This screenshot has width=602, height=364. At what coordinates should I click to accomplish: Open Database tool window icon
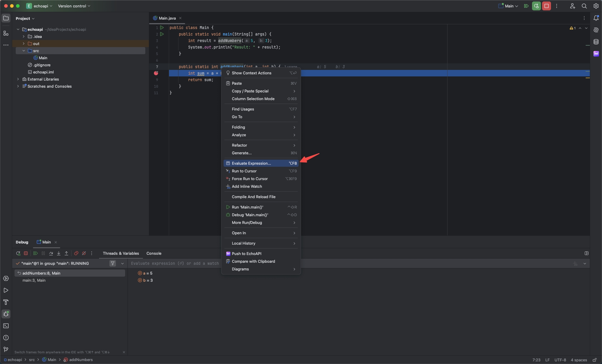tap(596, 42)
